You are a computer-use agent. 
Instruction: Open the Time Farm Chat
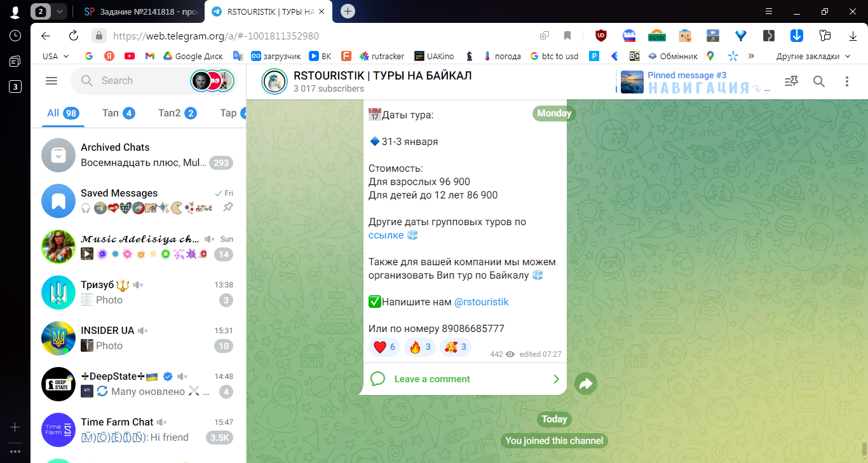(x=138, y=430)
